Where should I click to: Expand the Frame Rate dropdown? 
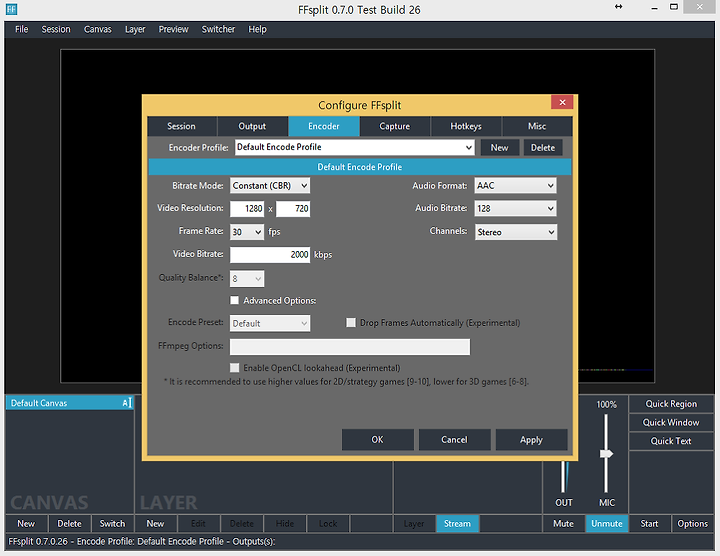(247, 232)
